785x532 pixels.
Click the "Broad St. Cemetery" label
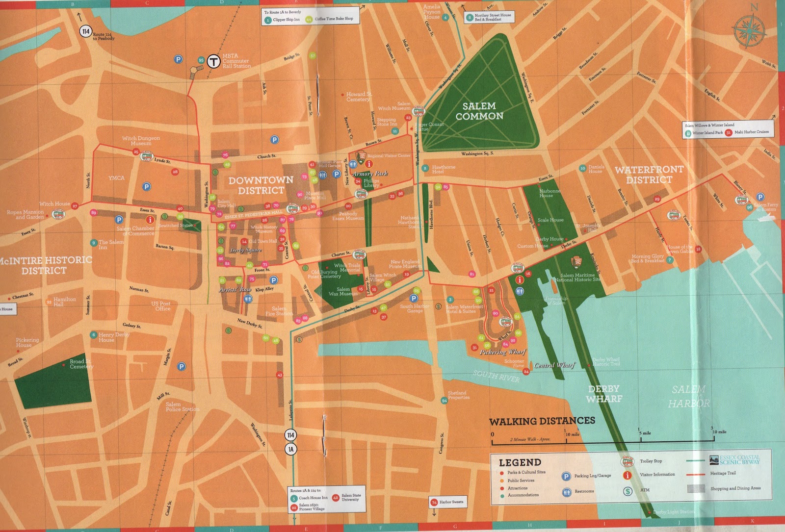[81, 364]
